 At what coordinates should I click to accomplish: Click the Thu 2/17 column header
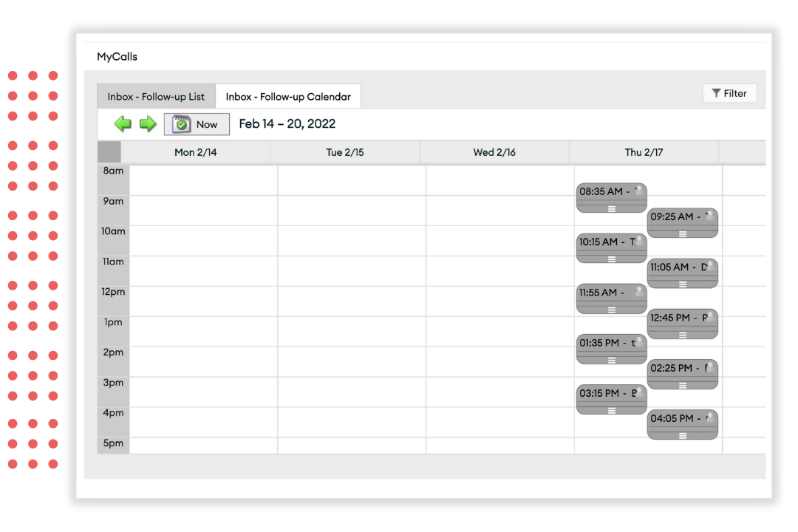tap(644, 152)
